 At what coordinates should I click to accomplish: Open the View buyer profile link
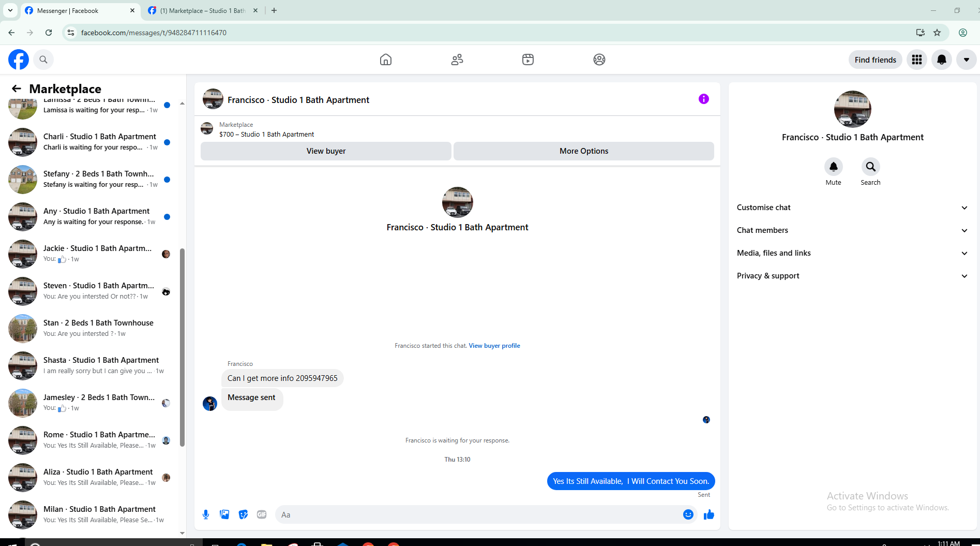[494, 346]
